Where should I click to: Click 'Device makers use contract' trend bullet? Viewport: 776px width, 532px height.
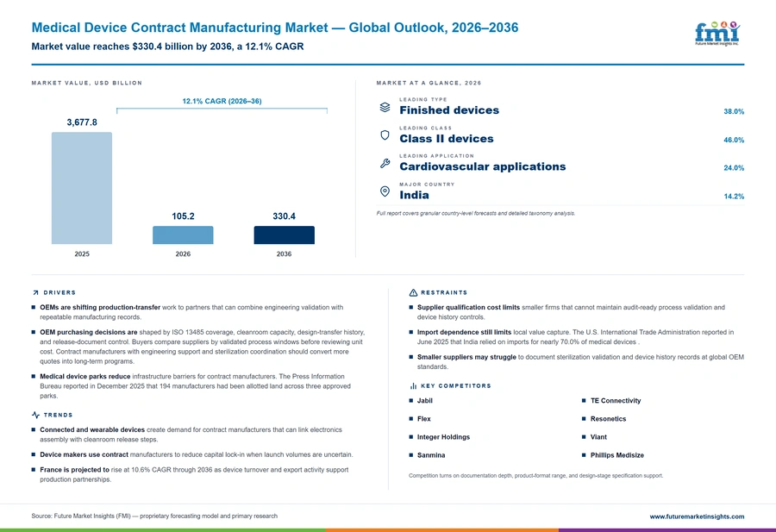pos(84,454)
